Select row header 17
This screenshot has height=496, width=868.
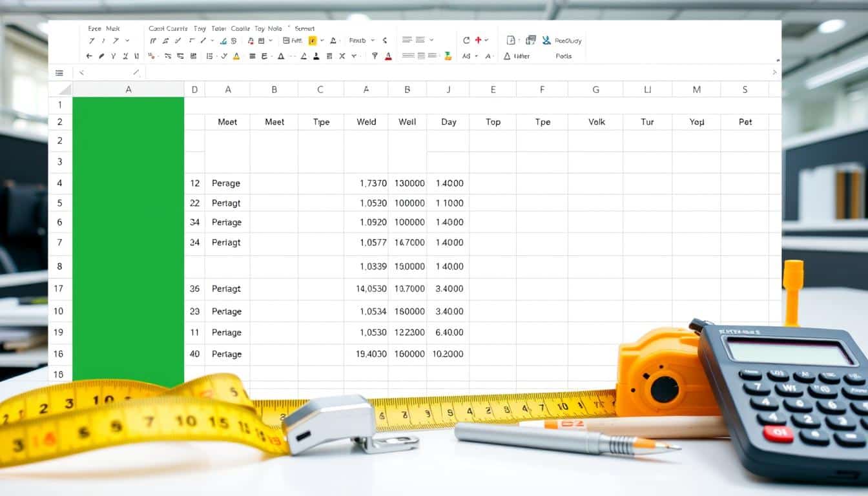coord(59,289)
